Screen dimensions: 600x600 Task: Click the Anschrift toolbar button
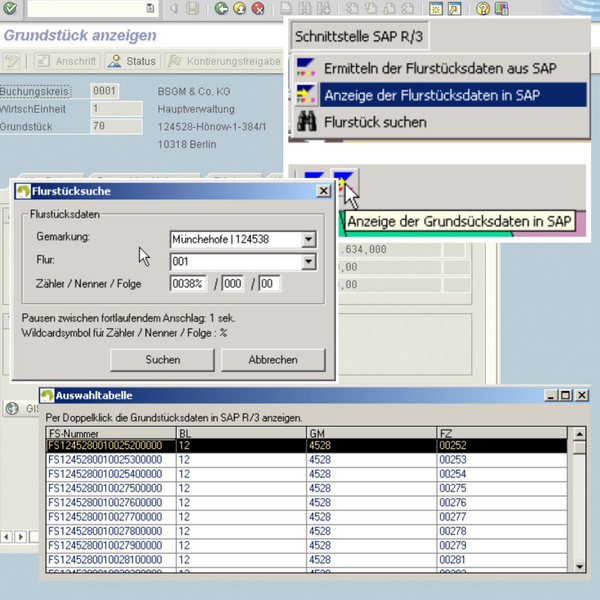[x=67, y=61]
